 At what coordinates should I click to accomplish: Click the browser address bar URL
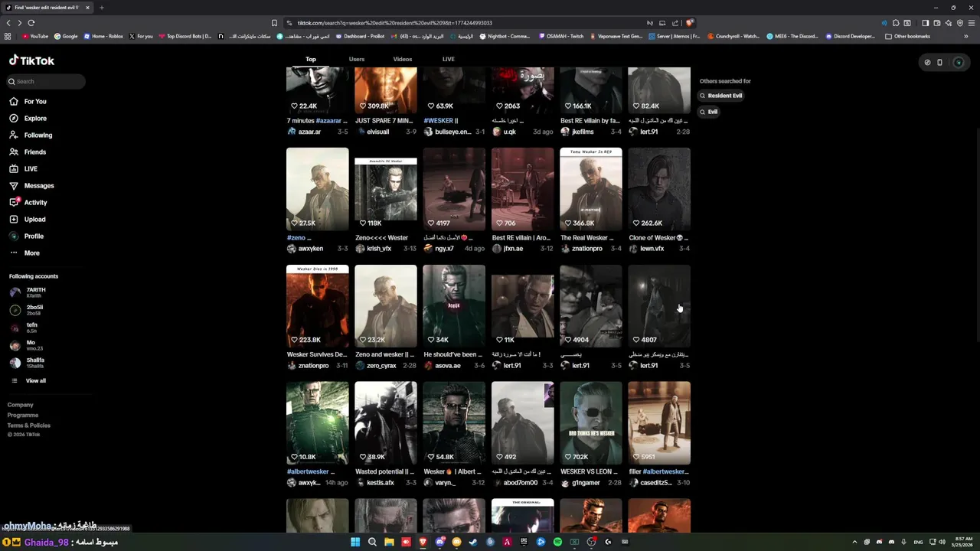point(395,23)
